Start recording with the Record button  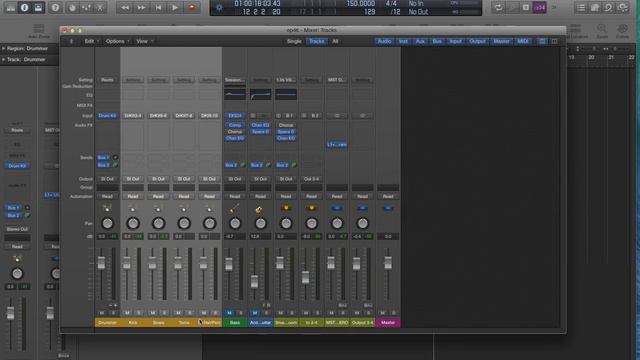[191, 7]
